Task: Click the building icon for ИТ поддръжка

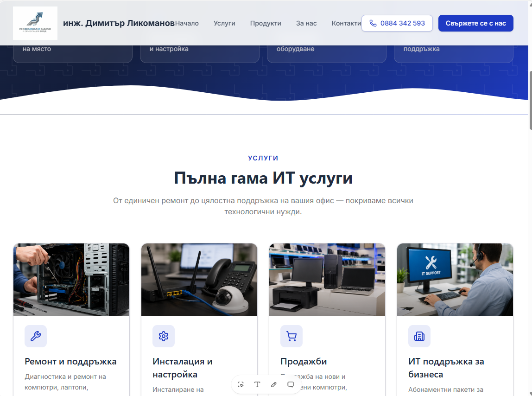Action: [419, 336]
